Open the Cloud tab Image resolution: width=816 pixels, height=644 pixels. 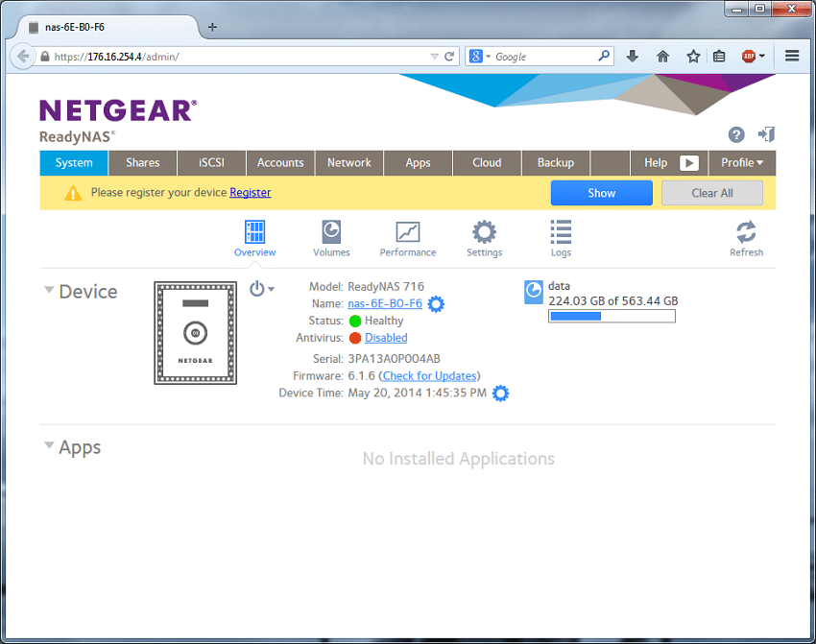click(487, 163)
